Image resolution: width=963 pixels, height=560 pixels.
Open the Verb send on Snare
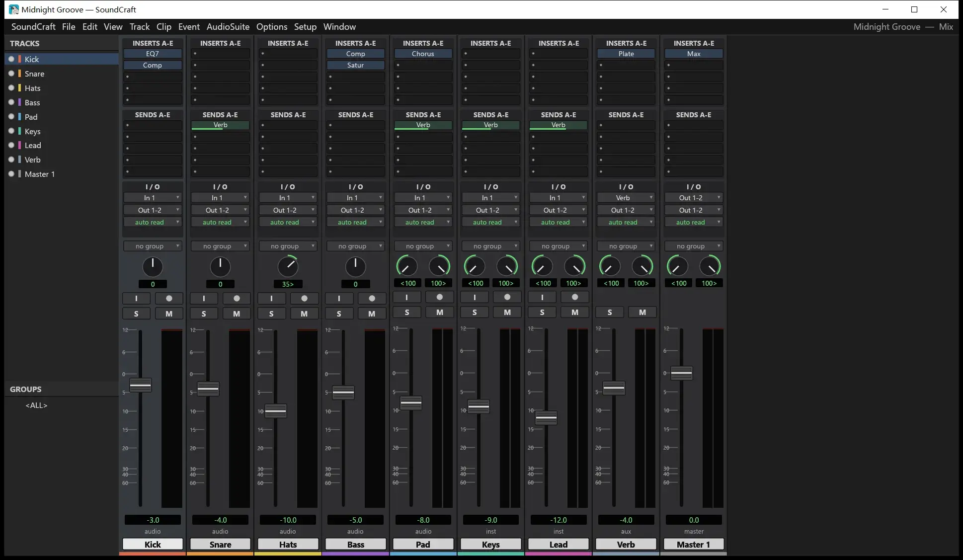[220, 125]
